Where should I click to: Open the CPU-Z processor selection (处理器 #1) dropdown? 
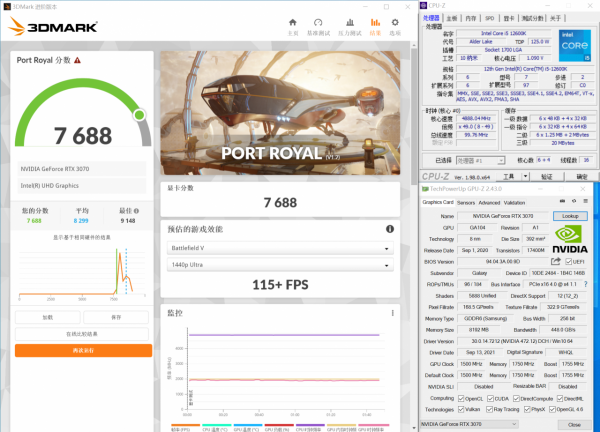[481, 160]
